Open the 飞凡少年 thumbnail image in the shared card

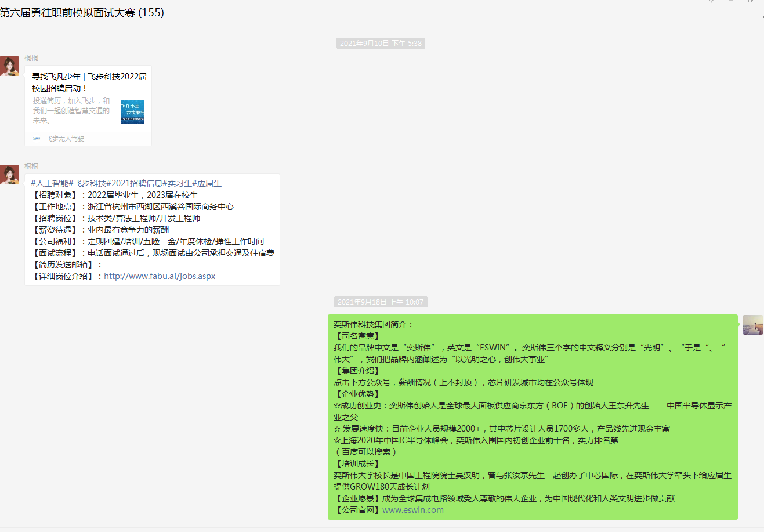tap(133, 112)
